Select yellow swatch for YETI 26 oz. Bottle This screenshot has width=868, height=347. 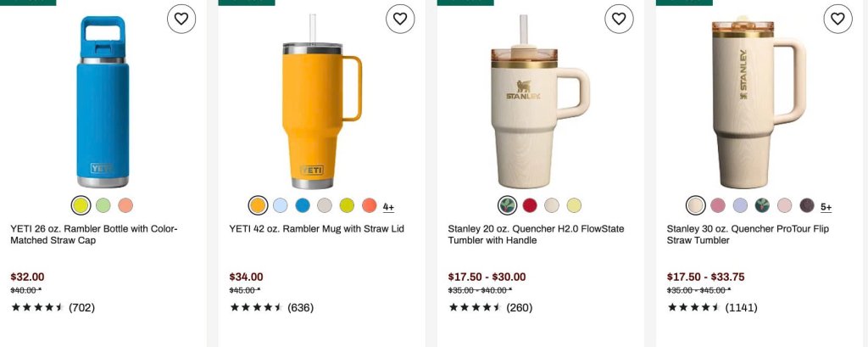point(81,205)
